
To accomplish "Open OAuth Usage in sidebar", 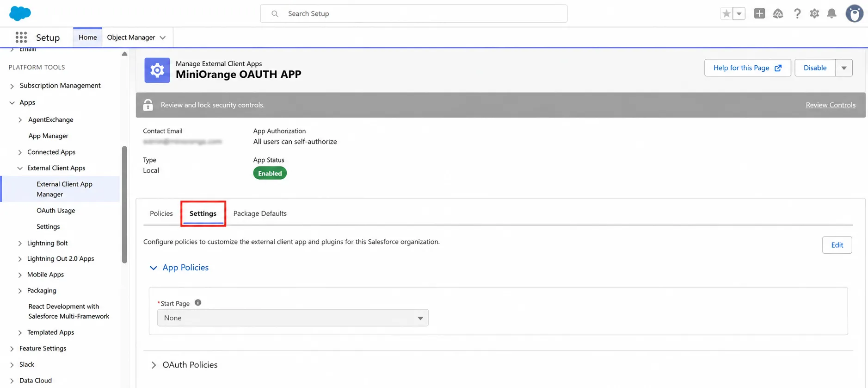I will 55,210.
